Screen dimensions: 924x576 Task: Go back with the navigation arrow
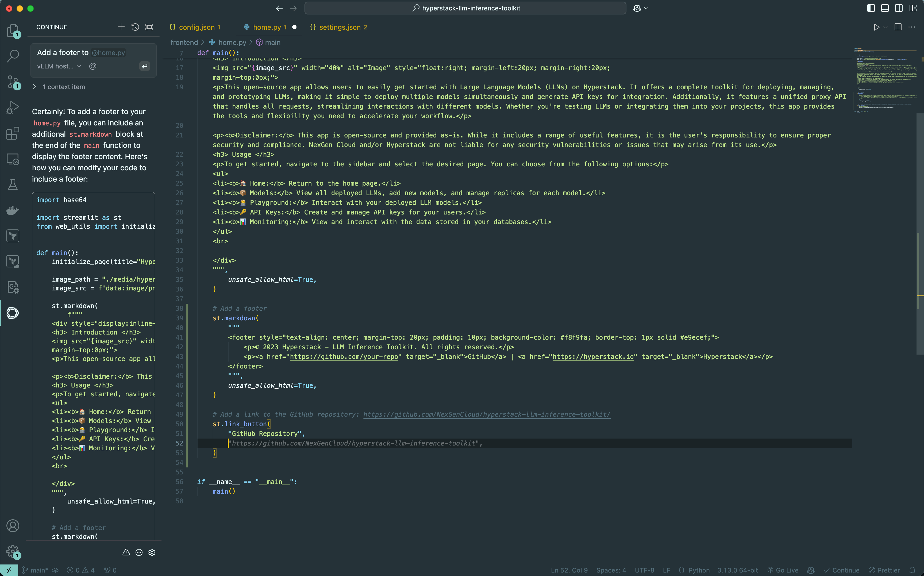[279, 8]
